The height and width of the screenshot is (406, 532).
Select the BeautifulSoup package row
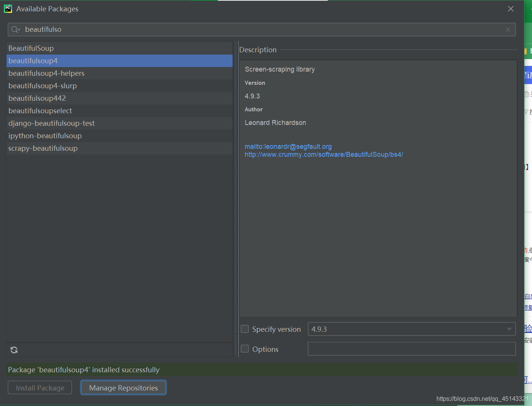[119, 48]
